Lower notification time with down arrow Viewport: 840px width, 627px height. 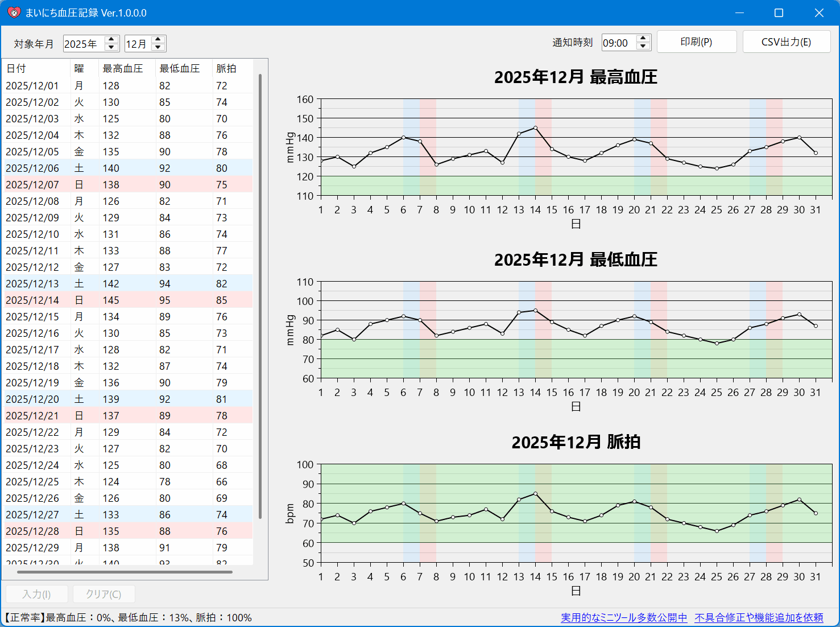[x=643, y=46]
